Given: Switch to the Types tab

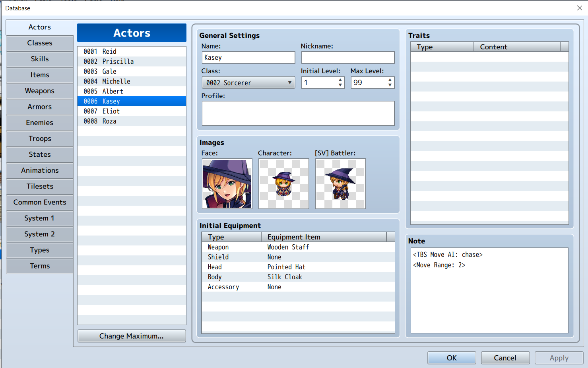Looking at the screenshot, I should pos(40,250).
